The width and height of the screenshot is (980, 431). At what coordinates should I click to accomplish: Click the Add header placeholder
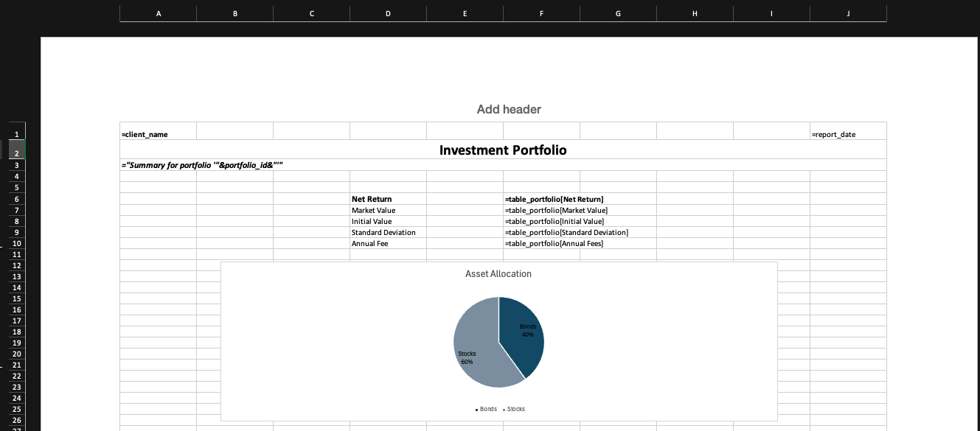[x=508, y=109]
